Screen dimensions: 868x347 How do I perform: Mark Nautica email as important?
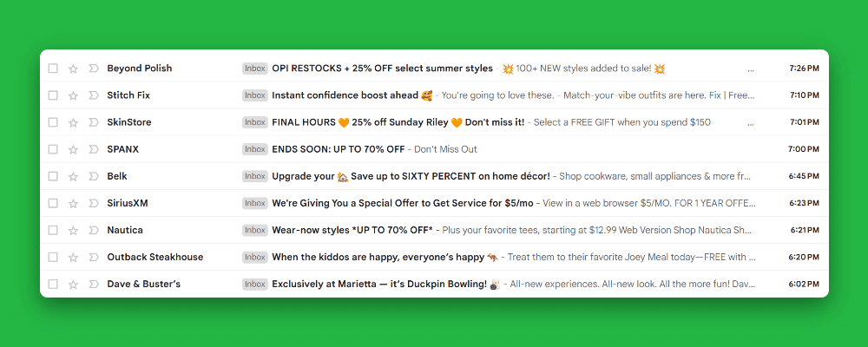coord(93,230)
